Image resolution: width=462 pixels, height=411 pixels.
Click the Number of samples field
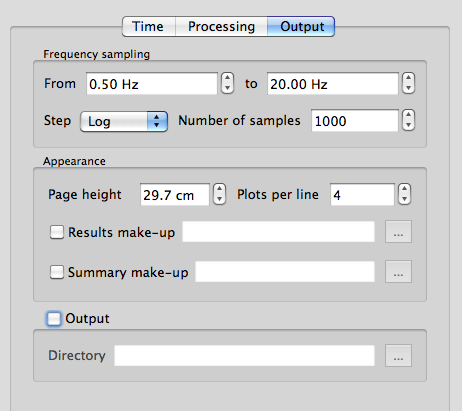pos(355,121)
